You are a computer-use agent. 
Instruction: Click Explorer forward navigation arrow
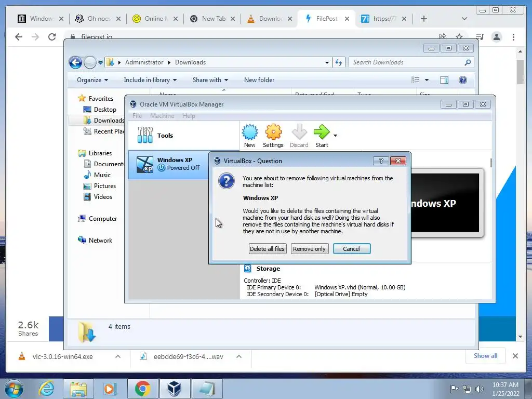(x=90, y=62)
